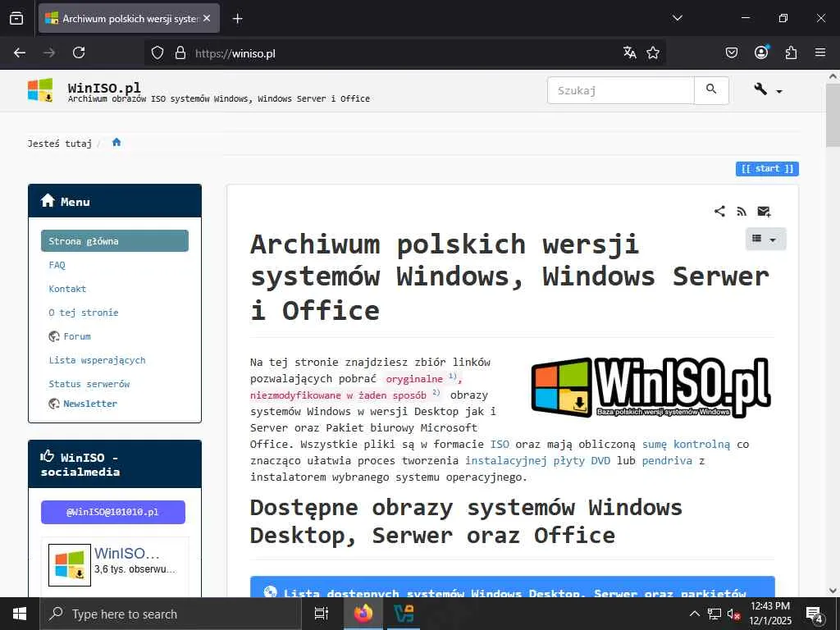Open a new tab with plus button
Viewport: 840px width, 630px height.
(237, 19)
